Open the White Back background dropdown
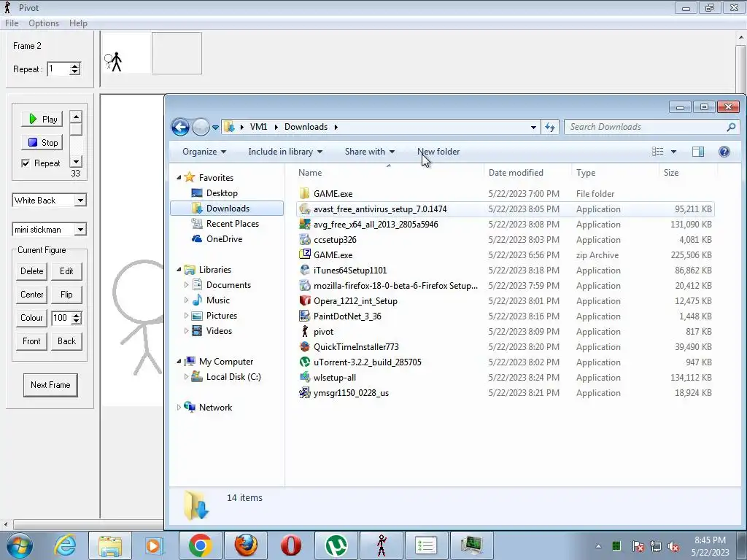Screen dimensions: 747x560 click(x=80, y=201)
